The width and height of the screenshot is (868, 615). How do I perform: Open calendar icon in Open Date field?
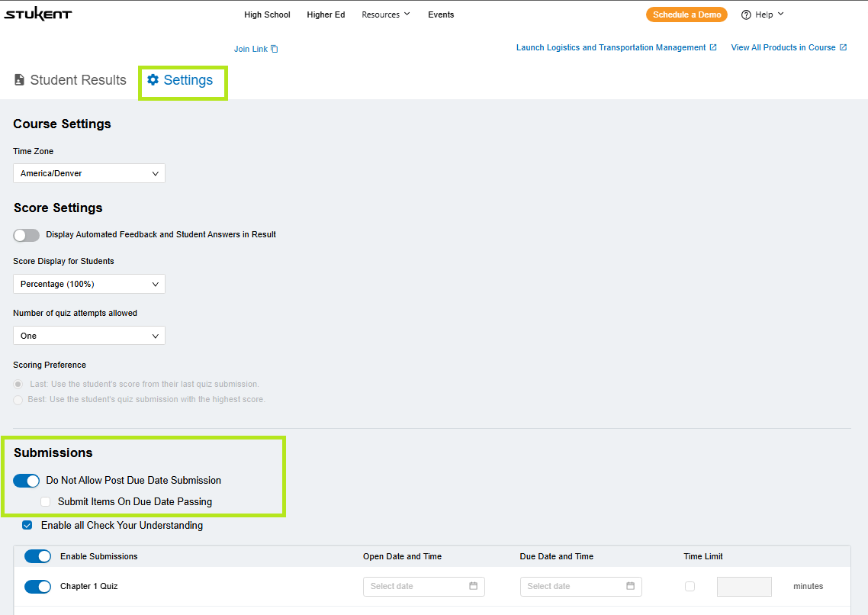473,586
